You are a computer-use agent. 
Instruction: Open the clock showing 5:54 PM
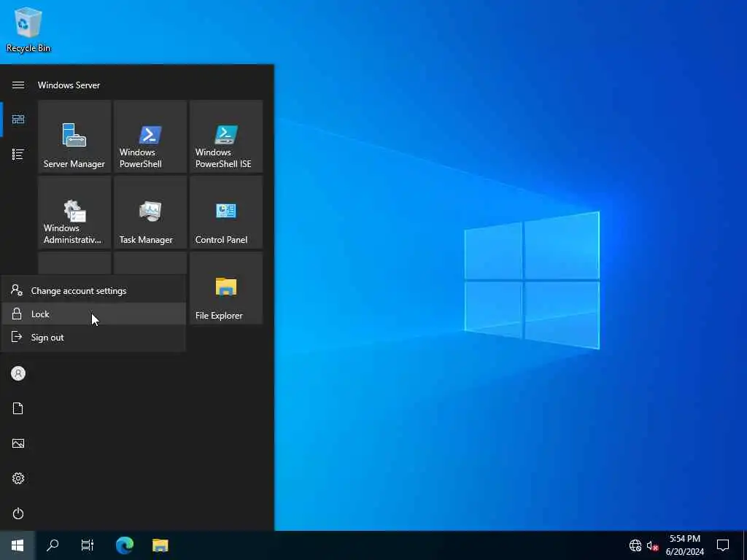tap(684, 545)
